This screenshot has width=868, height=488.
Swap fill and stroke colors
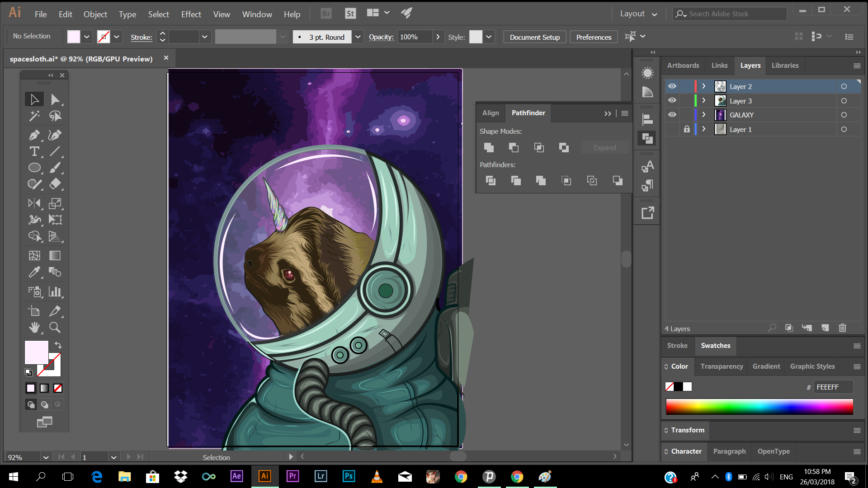click(x=58, y=345)
